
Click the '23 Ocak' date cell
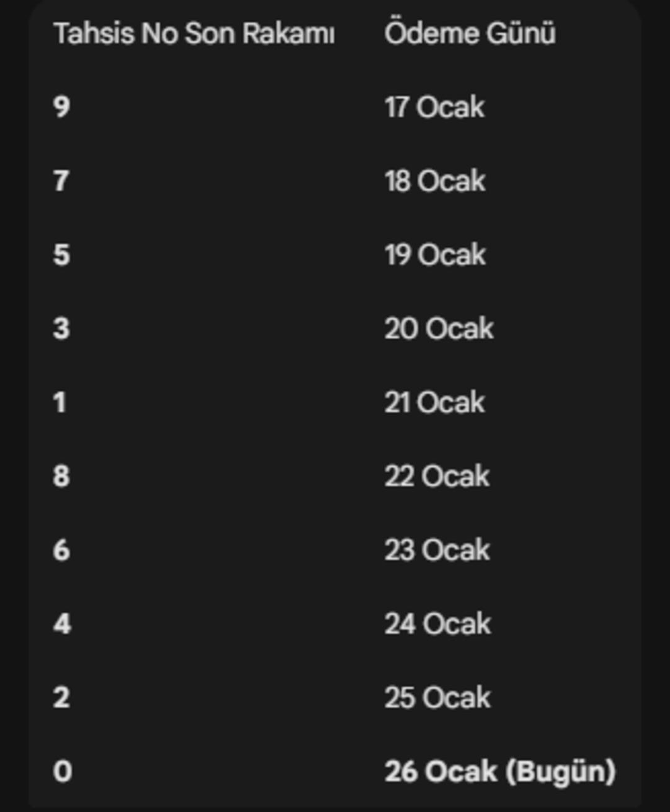437,550
